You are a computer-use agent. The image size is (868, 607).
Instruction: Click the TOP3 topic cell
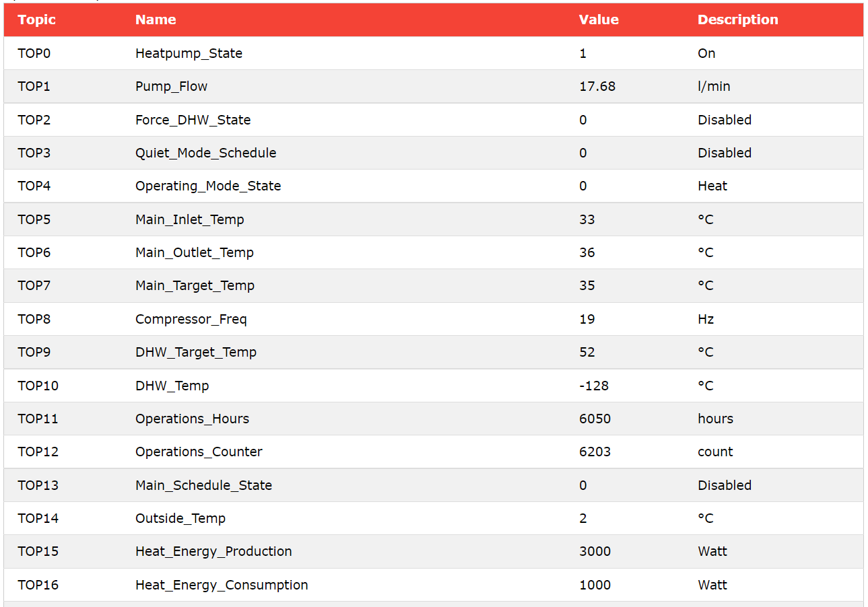34,153
